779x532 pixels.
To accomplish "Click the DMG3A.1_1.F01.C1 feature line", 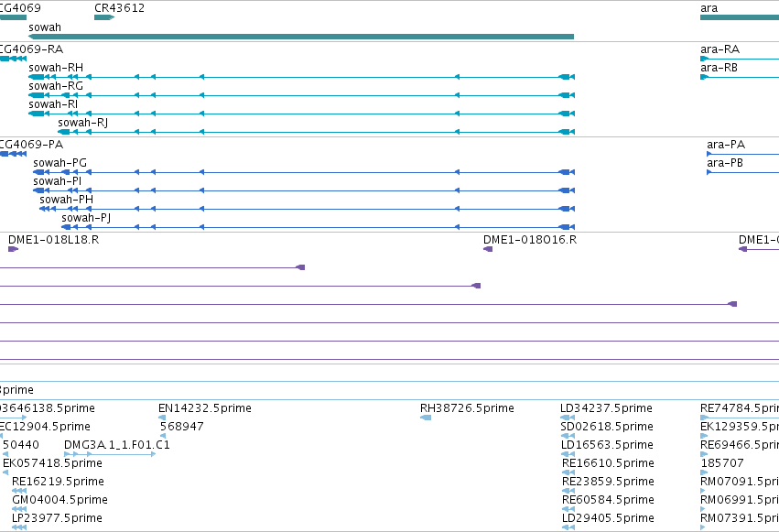I will (x=110, y=454).
